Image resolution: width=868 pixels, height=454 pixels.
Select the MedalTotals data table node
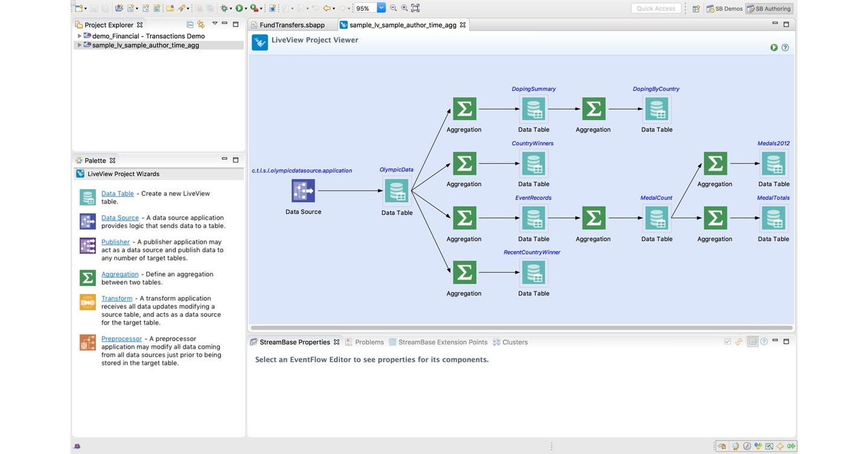pos(773,218)
